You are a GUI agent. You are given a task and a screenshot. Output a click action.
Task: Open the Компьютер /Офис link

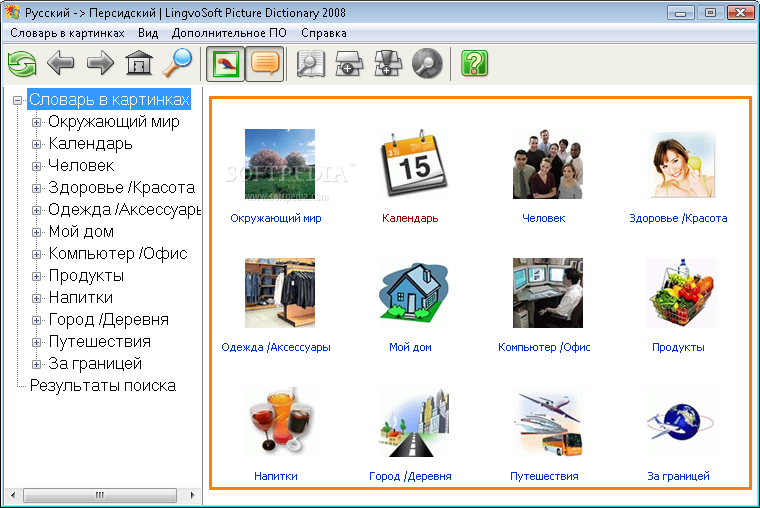pyautogui.click(x=544, y=347)
